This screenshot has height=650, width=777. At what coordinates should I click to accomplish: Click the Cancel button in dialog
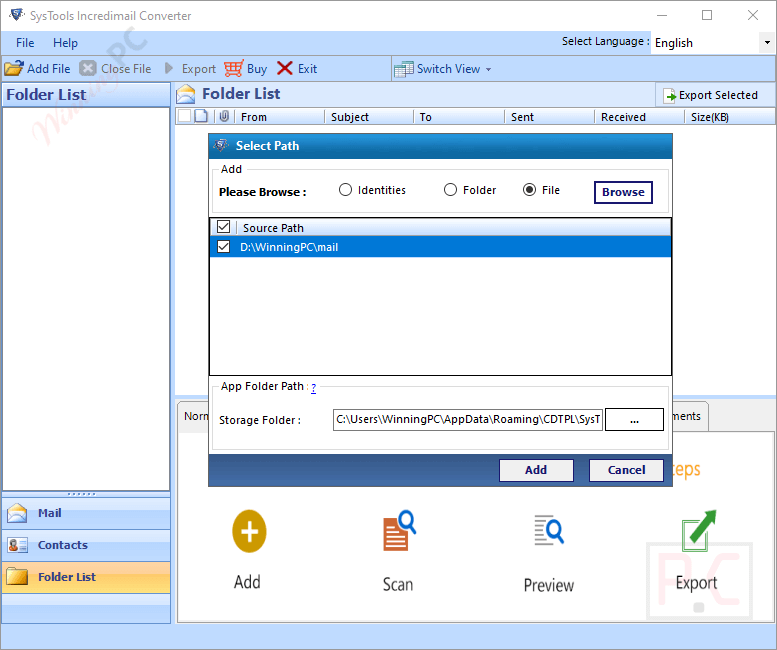(626, 470)
